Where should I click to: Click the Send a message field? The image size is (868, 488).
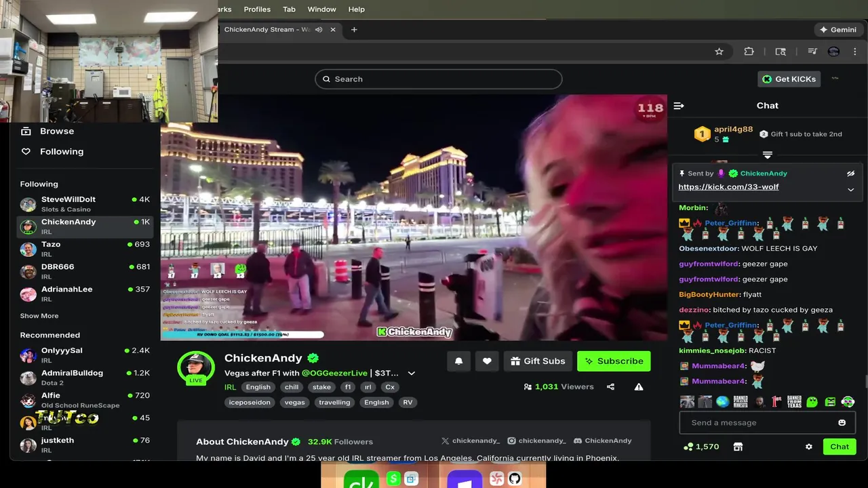[767, 423]
